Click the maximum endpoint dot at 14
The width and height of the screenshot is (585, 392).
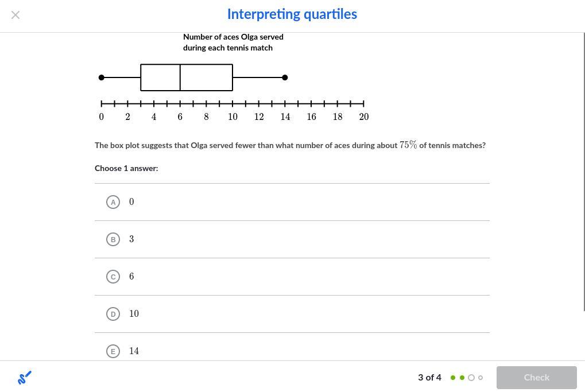[285, 77]
